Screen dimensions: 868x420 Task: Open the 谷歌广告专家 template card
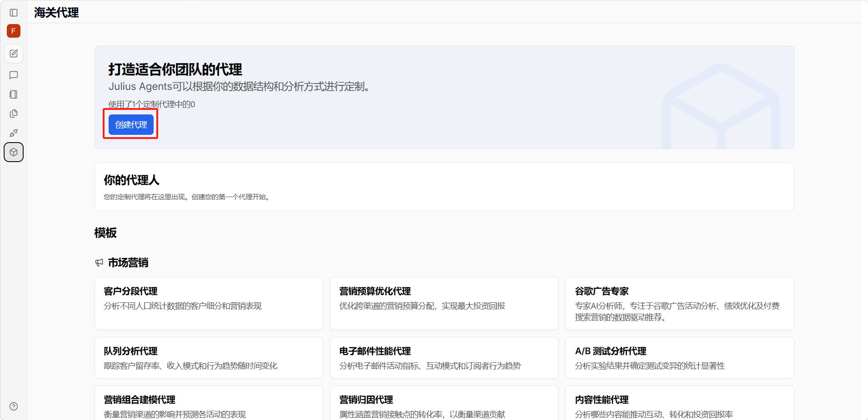point(680,303)
